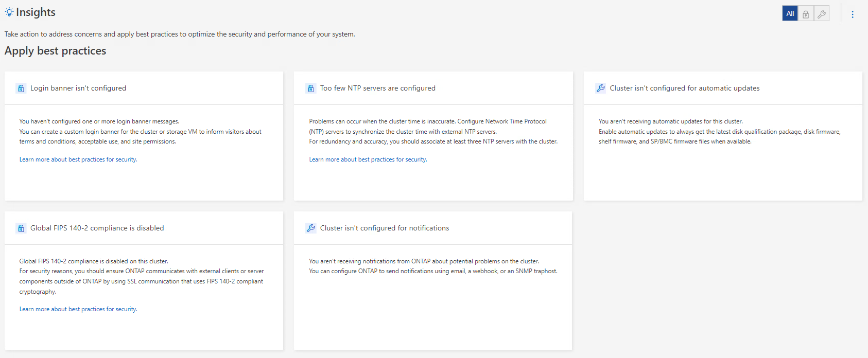Click the Insights page title text
Screen dimensions: 868x358
(36, 12)
